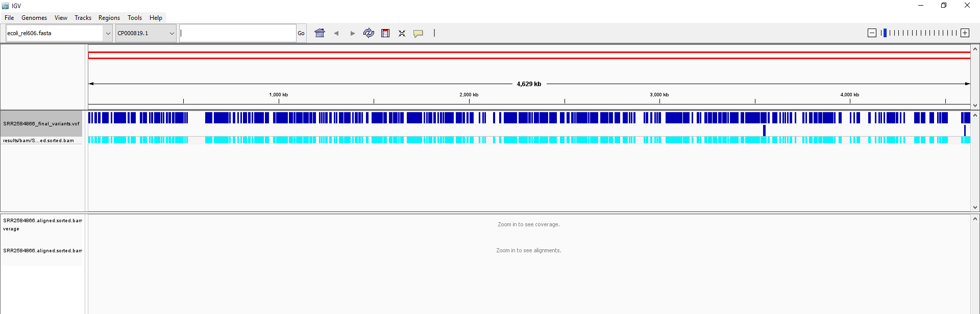Open the Tracks menu
This screenshot has width=980, height=314.
(83, 18)
